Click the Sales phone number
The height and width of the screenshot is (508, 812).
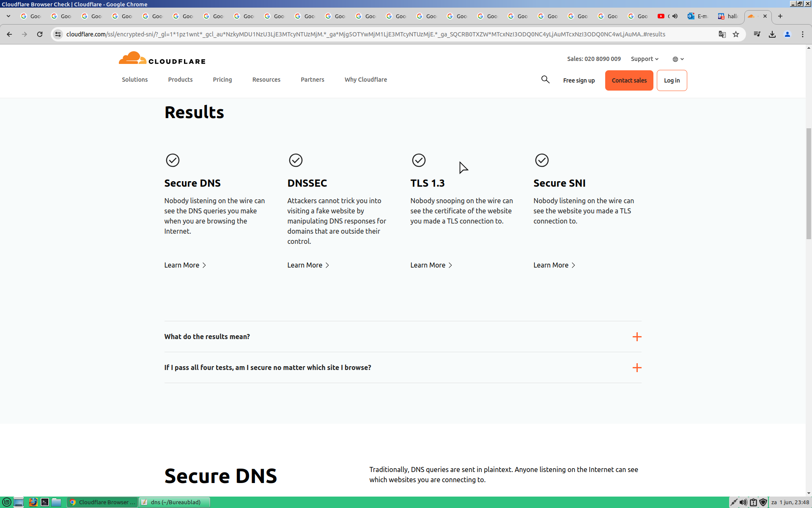click(x=594, y=59)
